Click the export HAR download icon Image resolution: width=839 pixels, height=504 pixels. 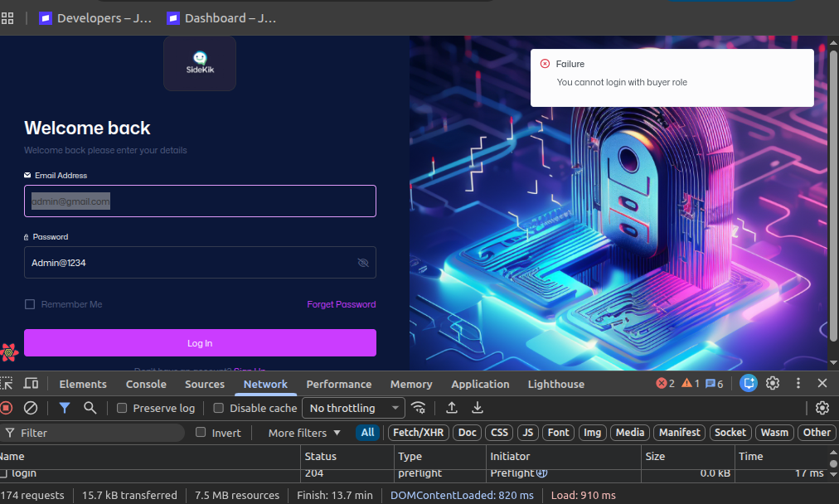click(478, 408)
